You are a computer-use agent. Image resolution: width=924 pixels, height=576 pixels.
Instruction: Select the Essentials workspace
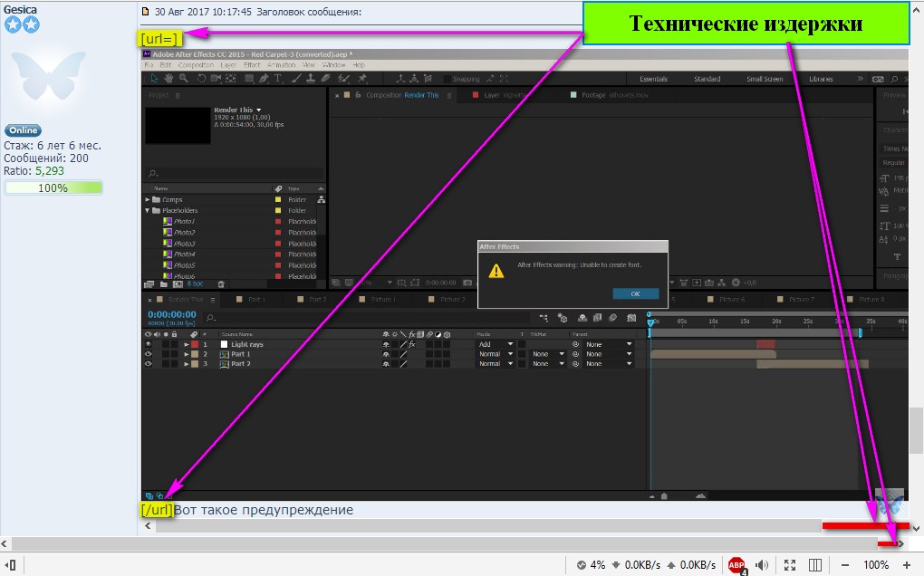(653, 79)
